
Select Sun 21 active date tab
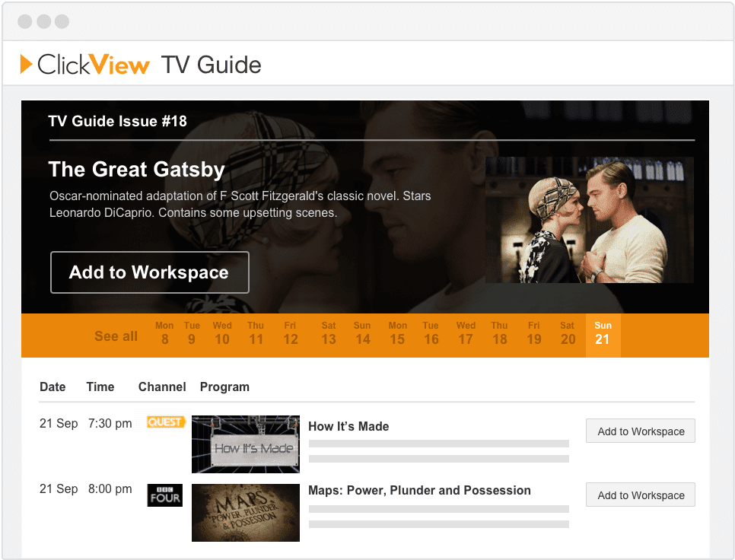(x=603, y=335)
